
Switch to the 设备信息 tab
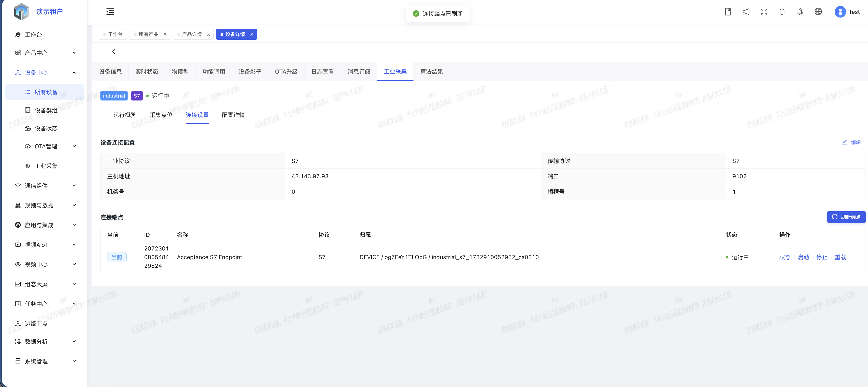pyautogui.click(x=110, y=71)
